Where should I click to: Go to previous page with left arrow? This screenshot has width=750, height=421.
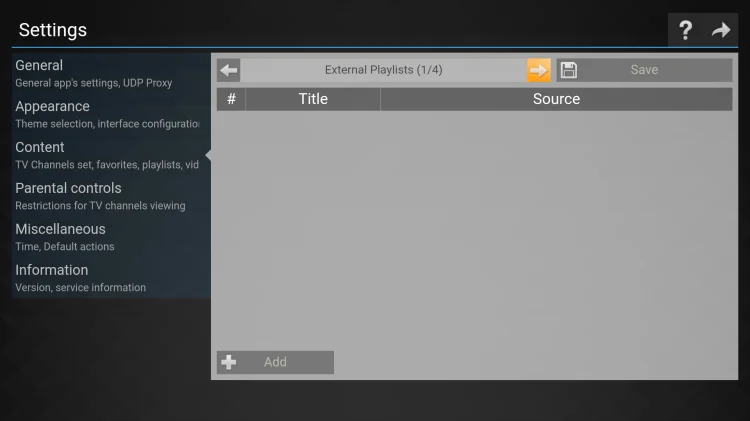(229, 70)
